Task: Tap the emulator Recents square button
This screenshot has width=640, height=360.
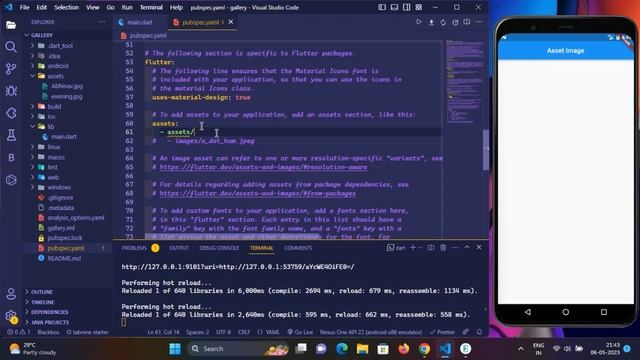Action: tap(604, 312)
